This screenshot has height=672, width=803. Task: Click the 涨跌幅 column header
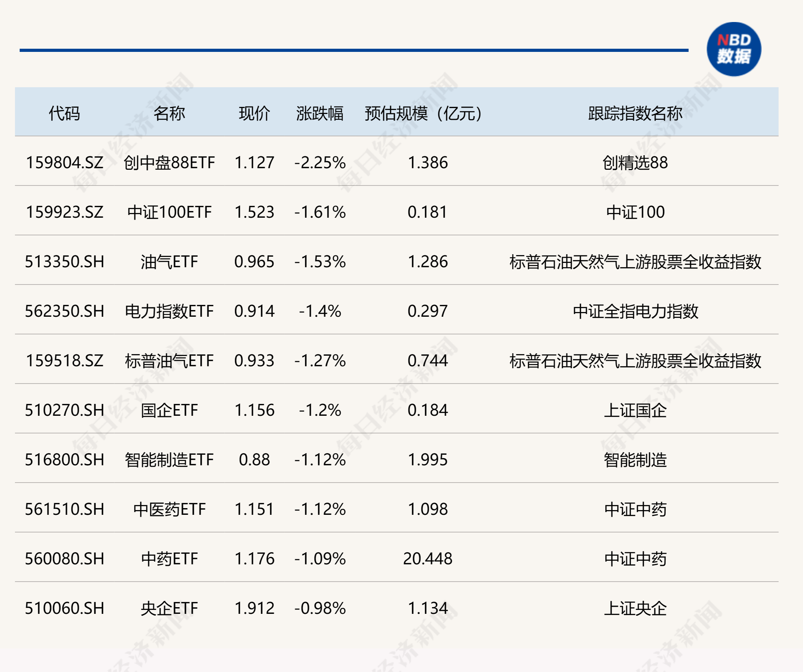click(320, 113)
